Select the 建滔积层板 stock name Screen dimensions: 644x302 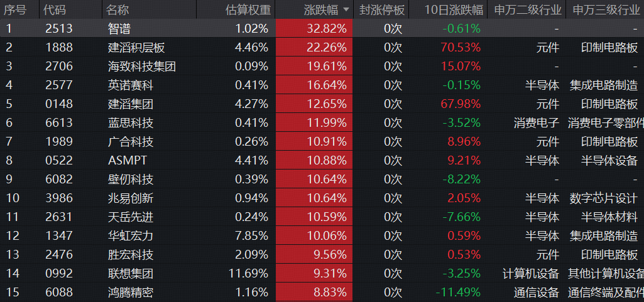136,48
